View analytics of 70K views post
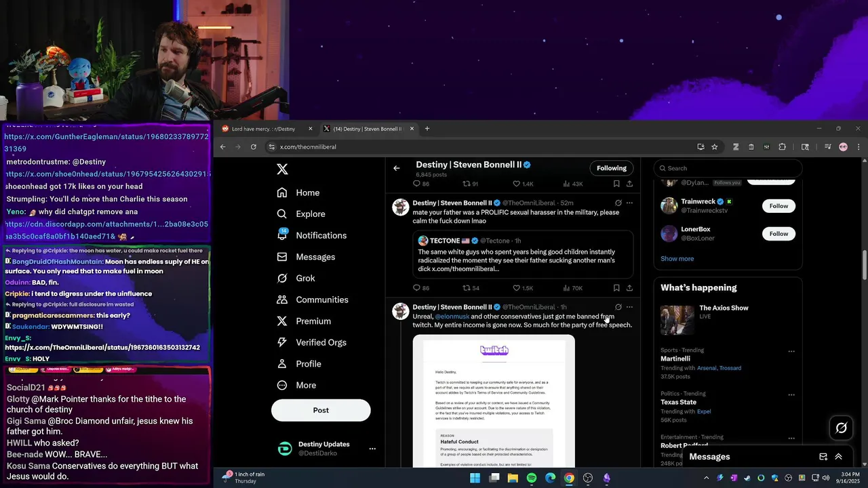 pos(572,288)
